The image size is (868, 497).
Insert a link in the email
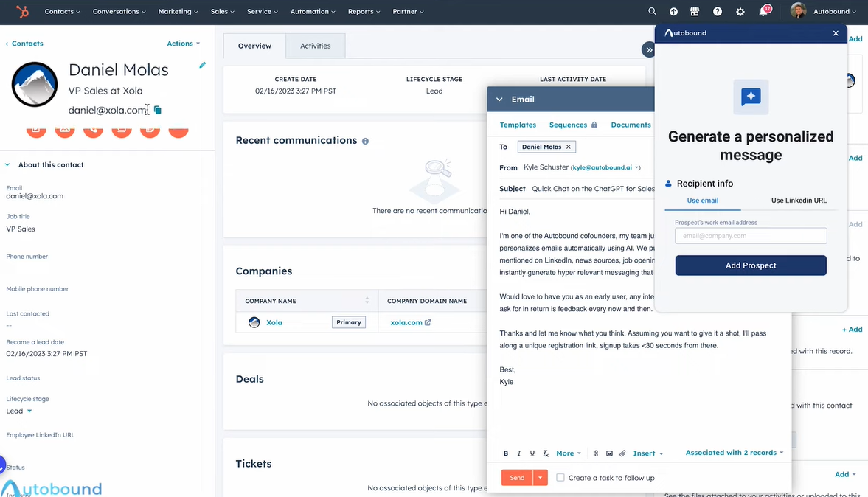coord(596,453)
